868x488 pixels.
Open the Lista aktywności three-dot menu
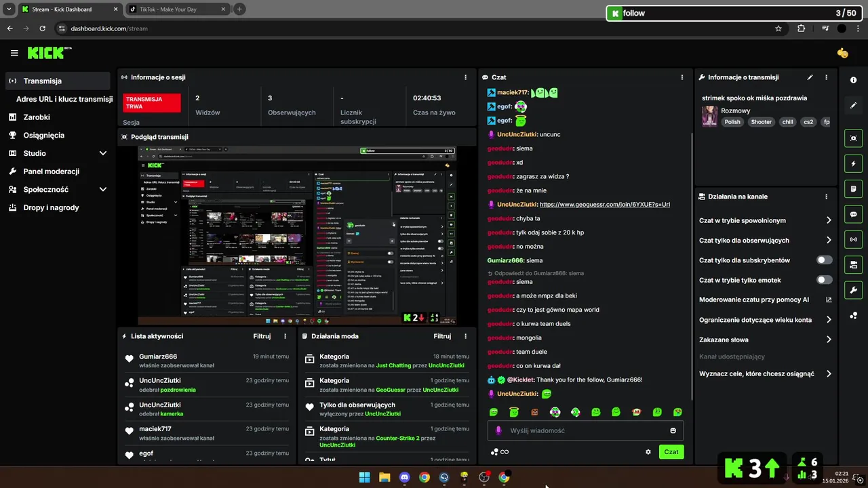(285, 336)
